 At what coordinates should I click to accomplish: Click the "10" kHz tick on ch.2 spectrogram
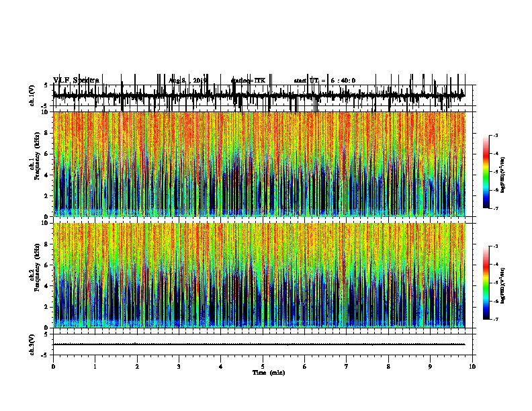click(46, 223)
